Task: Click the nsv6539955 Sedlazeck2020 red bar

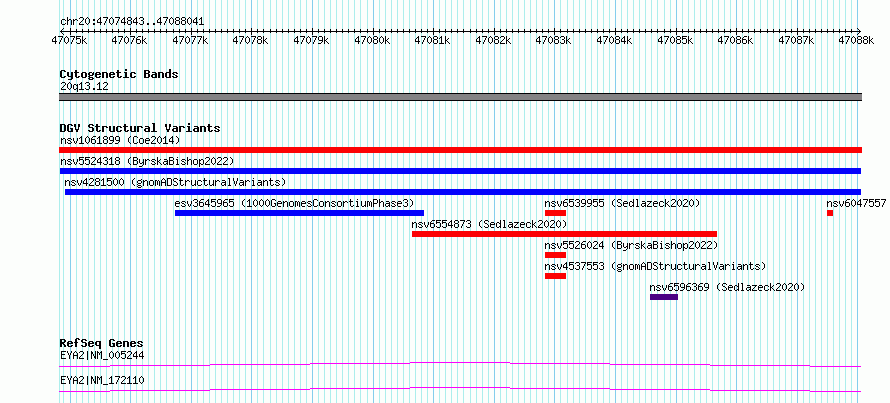Action: coord(555,213)
